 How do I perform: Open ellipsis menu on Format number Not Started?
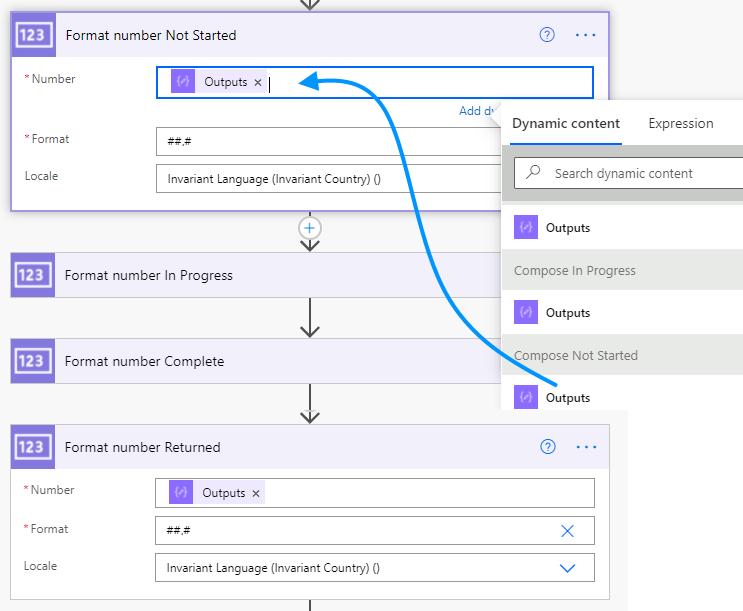pyautogui.click(x=585, y=35)
